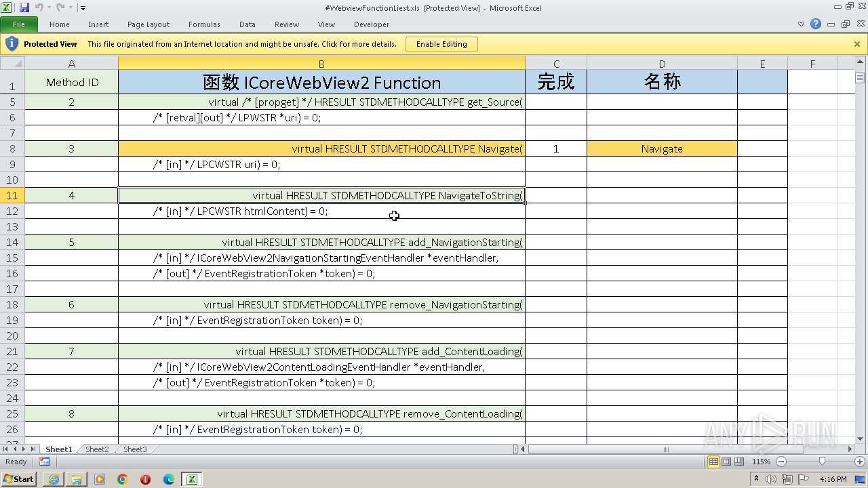Image resolution: width=868 pixels, height=488 pixels.
Task: Open the Developer ribbon tab
Action: point(372,24)
